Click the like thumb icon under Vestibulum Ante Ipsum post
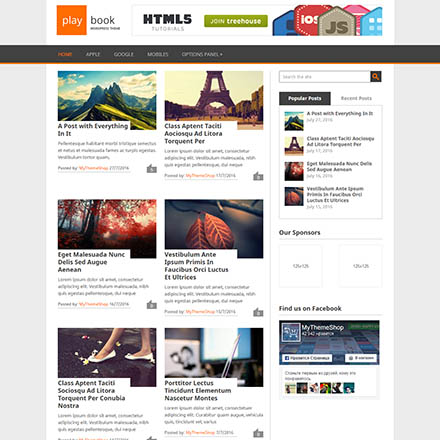The width and height of the screenshot is (440, 440). (x=258, y=312)
